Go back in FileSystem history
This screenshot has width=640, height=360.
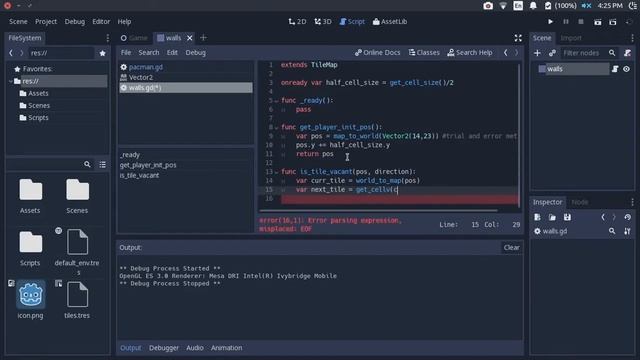tap(11, 53)
